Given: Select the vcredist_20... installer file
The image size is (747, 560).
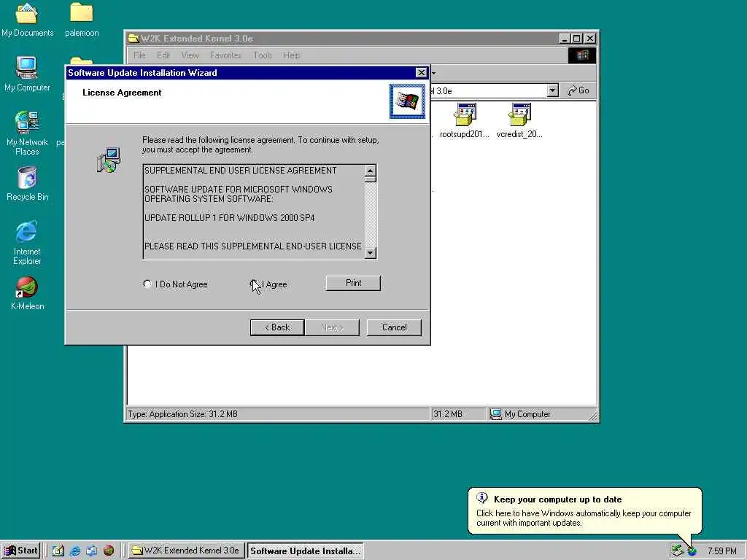Looking at the screenshot, I should point(519,120).
